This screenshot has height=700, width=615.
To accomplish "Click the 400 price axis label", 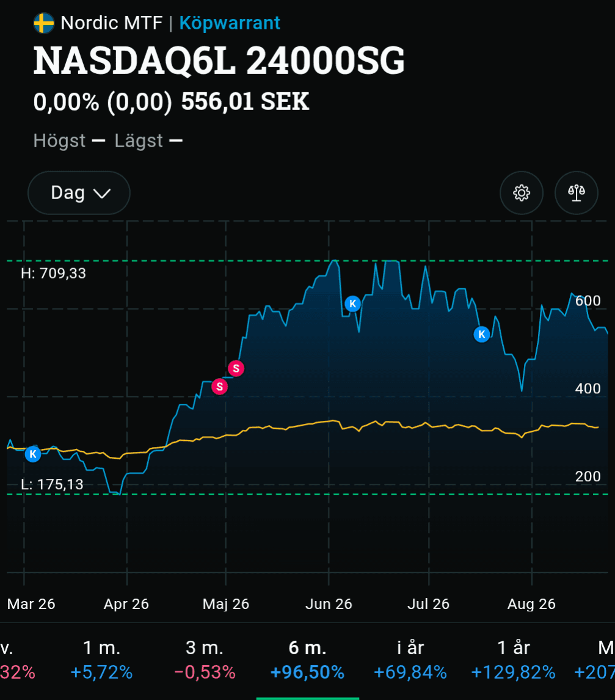I will pos(588,388).
